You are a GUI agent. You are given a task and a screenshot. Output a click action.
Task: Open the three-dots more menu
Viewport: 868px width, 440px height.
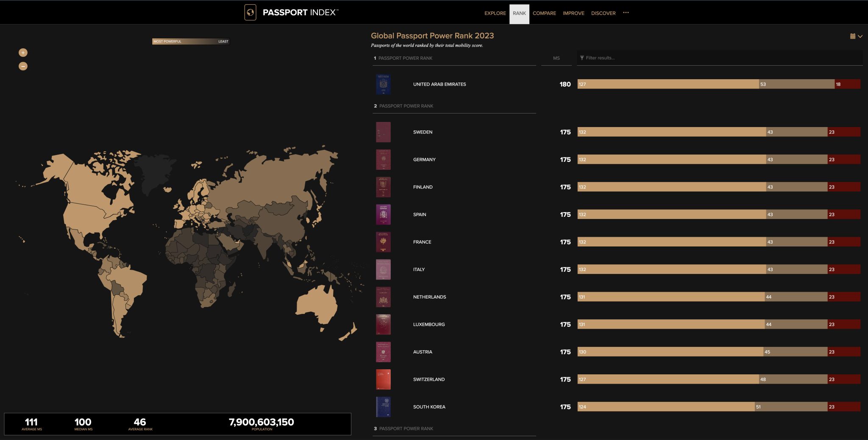(626, 13)
